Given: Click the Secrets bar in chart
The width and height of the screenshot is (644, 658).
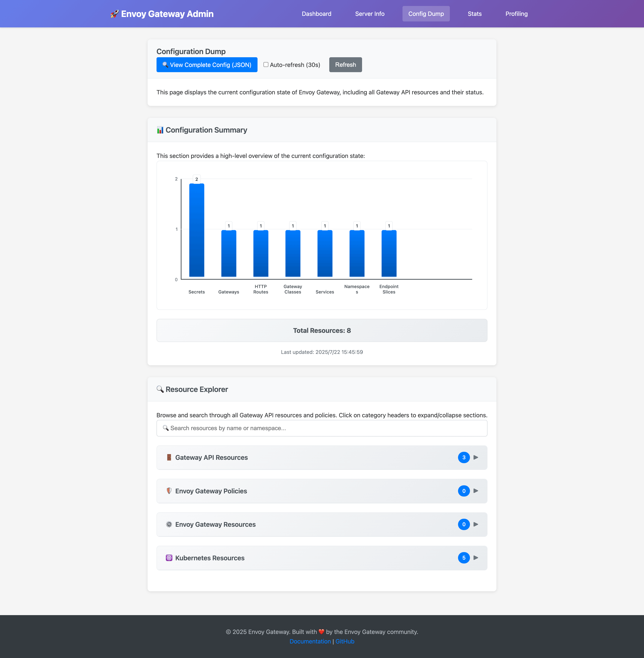Looking at the screenshot, I should tap(197, 230).
